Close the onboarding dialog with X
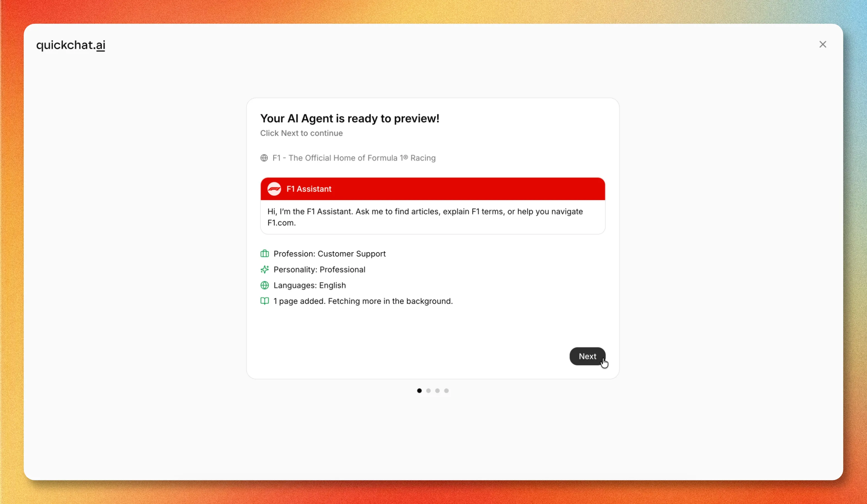The height and width of the screenshot is (504, 867). pyautogui.click(x=823, y=44)
